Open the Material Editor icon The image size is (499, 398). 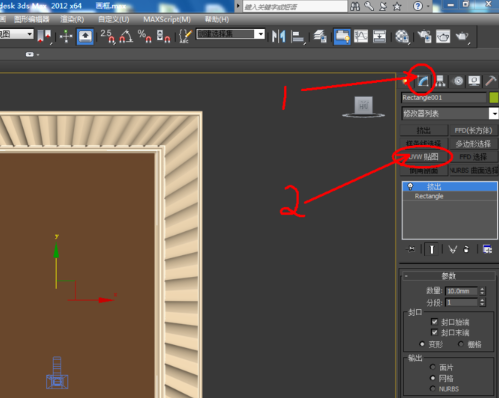(x=402, y=36)
